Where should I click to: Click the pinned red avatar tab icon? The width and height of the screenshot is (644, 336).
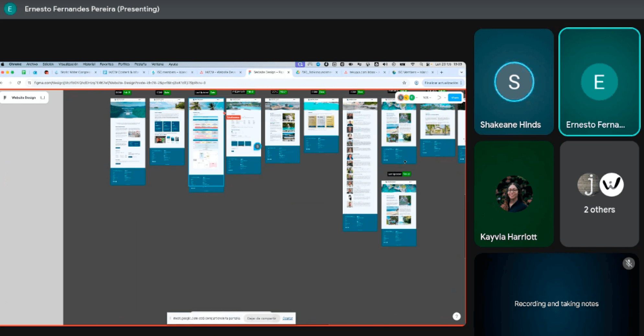[x=46, y=72]
